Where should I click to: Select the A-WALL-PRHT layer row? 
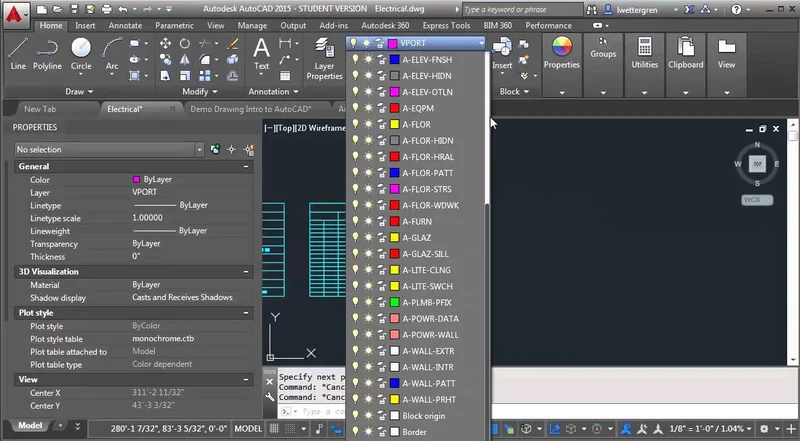tap(416, 400)
